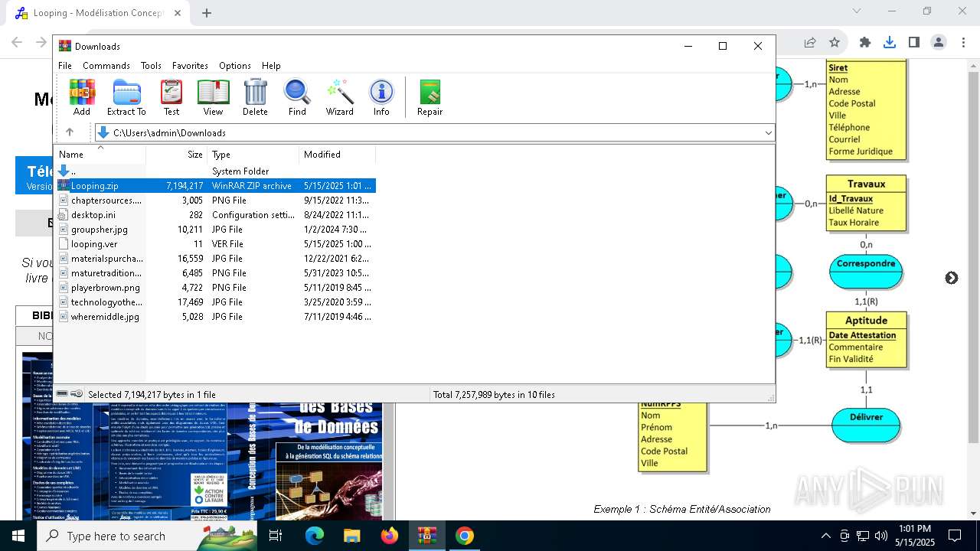Screen dimensions: 980x551
Task: Select the desktop.ini file
Action: (x=214, y=215)
